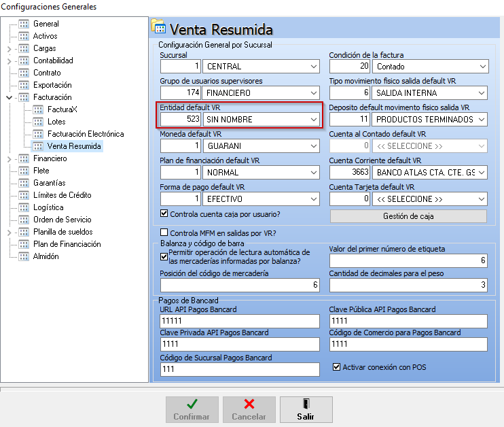The width and height of the screenshot is (504, 427).
Task: Toggle 'Controla cuenta caja por usuario?' checkbox
Action: [x=164, y=213]
